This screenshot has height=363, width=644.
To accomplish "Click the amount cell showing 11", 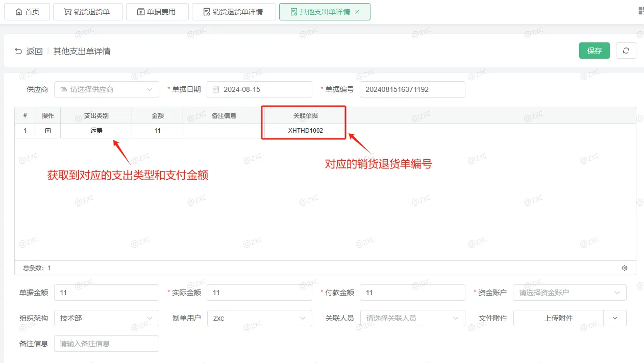I will point(158,131).
